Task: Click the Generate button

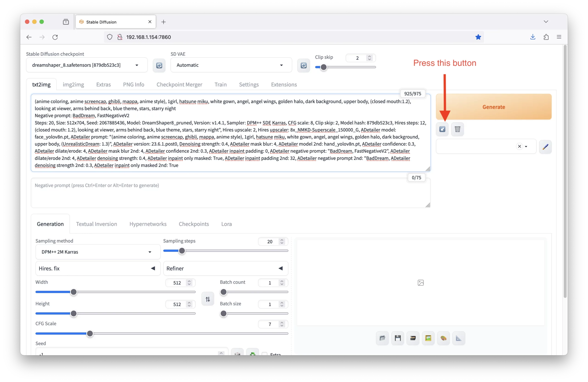Action: 494,107
